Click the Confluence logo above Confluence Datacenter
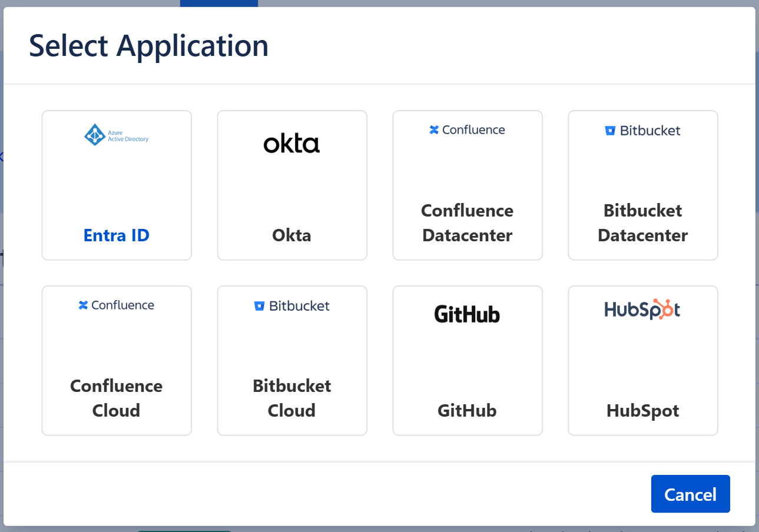Image resolution: width=759 pixels, height=532 pixels. [467, 130]
